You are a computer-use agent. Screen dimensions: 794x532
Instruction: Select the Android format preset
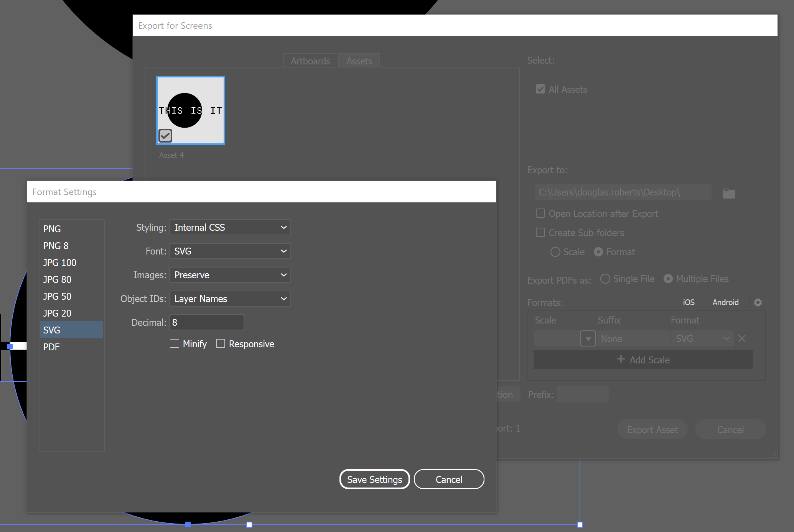pyautogui.click(x=725, y=302)
